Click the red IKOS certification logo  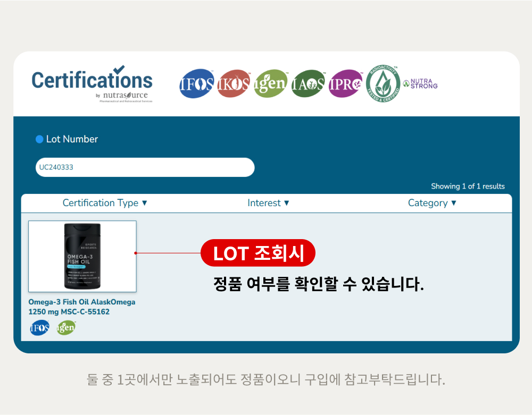click(234, 83)
